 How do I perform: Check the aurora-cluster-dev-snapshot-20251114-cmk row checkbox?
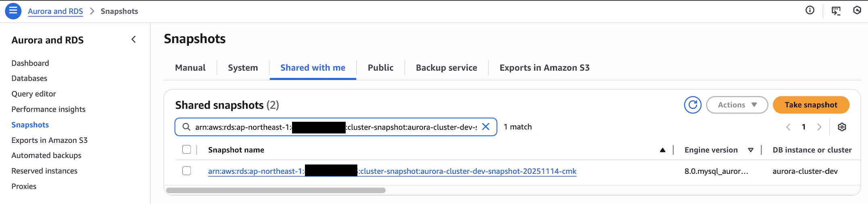(x=186, y=171)
